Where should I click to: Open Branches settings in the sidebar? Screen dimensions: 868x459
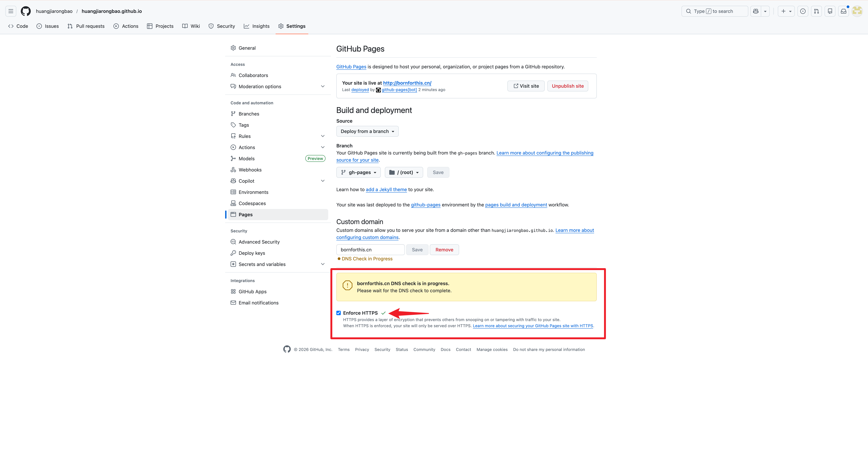point(278,114)
